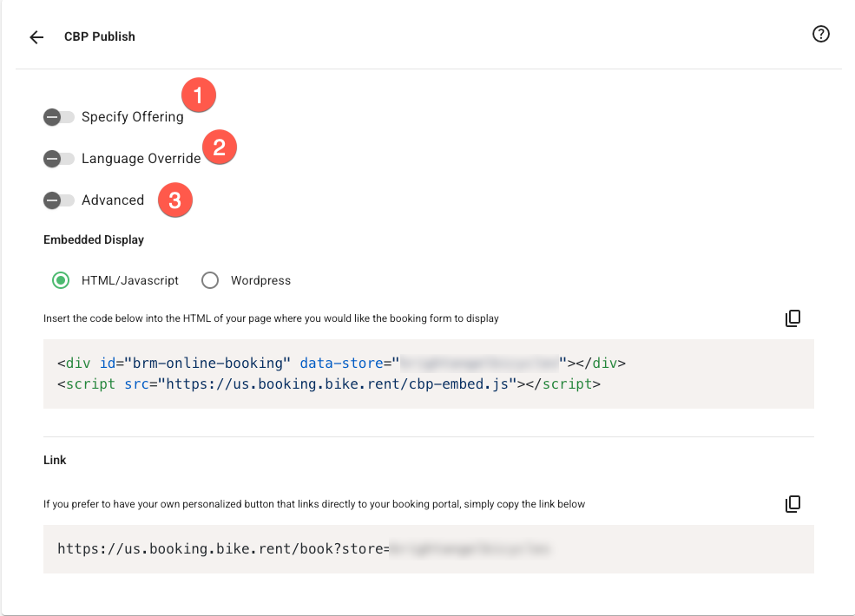Click the Specify Offering label

click(133, 116)
